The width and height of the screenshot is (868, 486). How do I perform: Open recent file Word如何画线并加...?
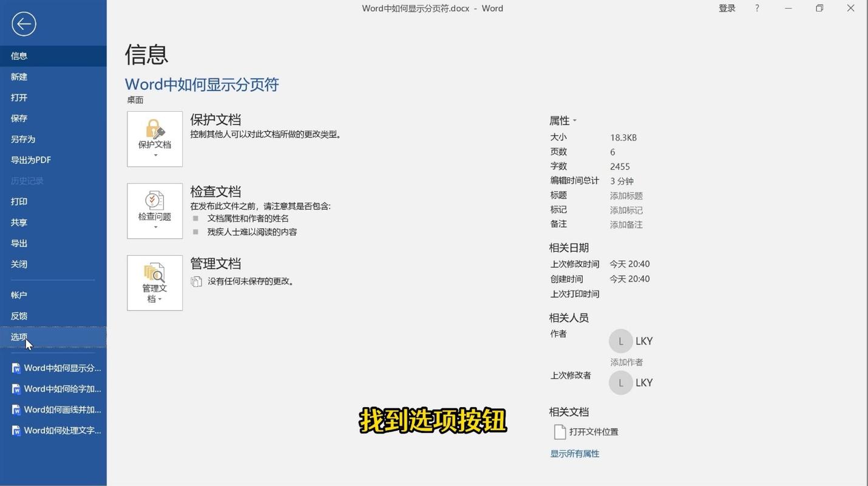pos(53,409)
